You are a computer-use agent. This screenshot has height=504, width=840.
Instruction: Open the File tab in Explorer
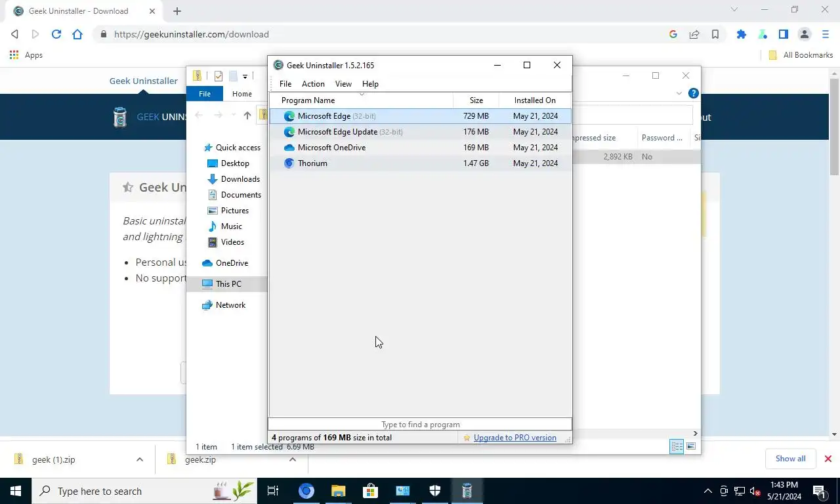pos(205,94)
